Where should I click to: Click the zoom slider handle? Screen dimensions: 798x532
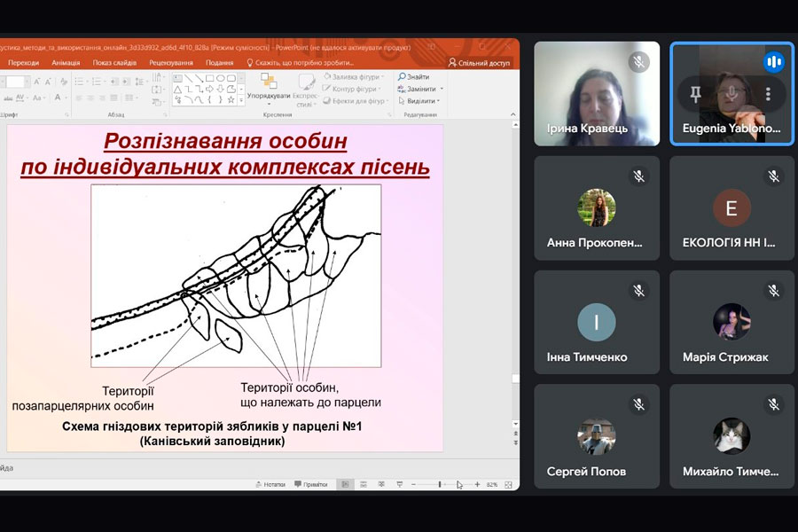click(x=440, y=484)
